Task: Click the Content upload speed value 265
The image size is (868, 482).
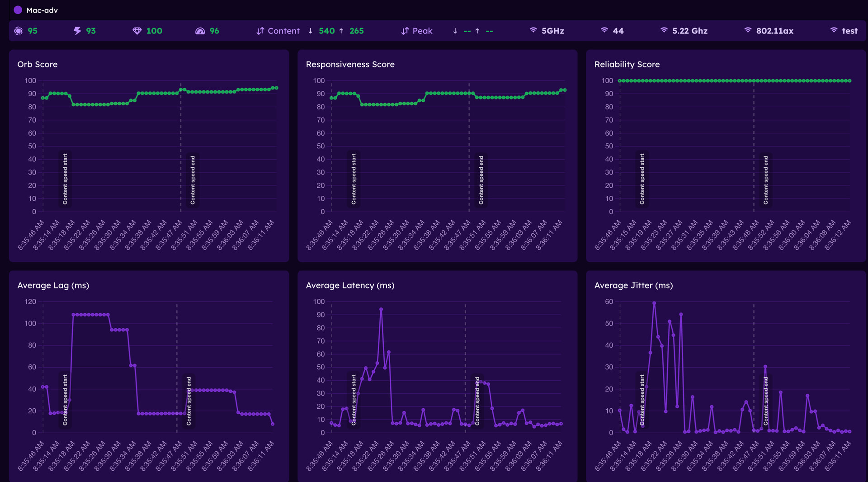Action: pos(356,31)
